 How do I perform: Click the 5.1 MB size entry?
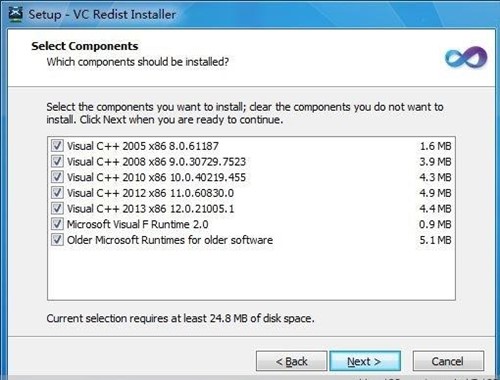435,240
